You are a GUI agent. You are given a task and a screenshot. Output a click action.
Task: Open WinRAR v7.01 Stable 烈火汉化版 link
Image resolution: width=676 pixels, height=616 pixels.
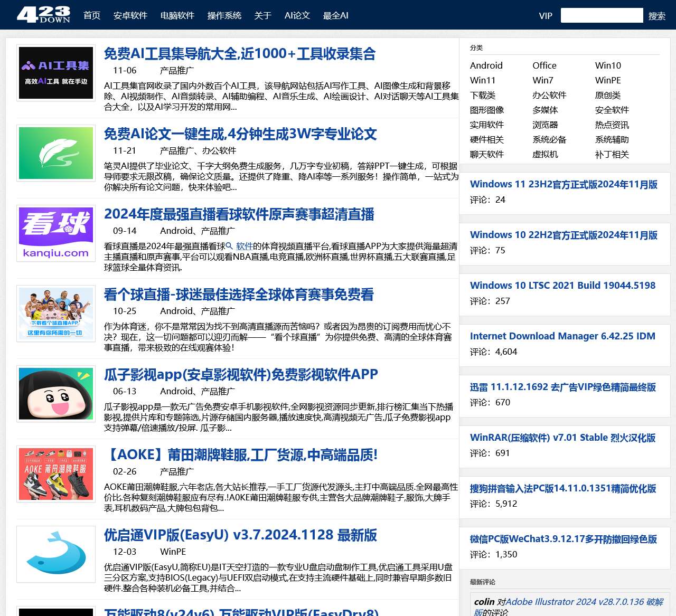click(x=563, y=438)
